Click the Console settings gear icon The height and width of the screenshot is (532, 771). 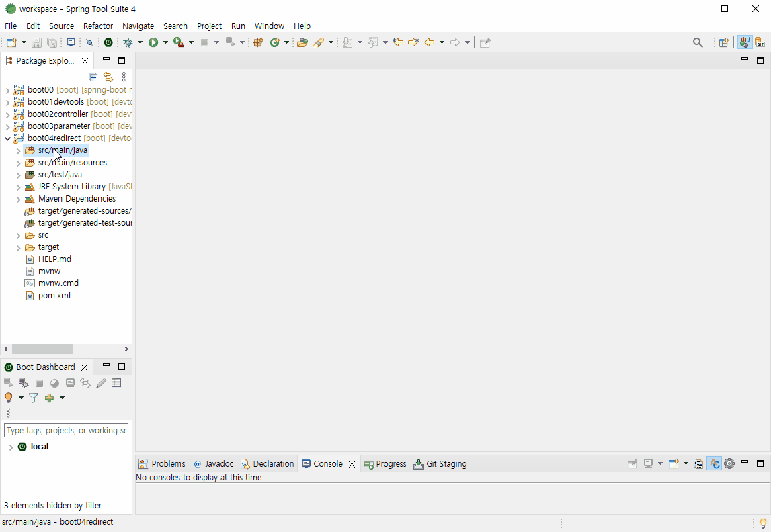tap(729, 463)
